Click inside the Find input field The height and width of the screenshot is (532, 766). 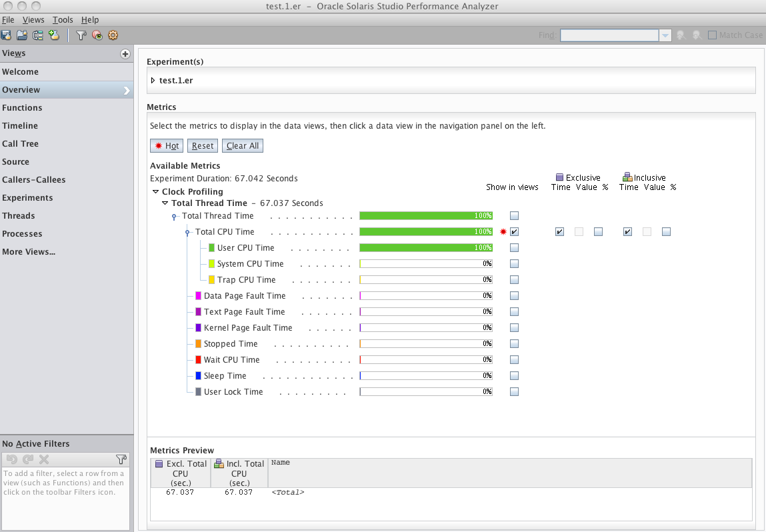(609, 35)
